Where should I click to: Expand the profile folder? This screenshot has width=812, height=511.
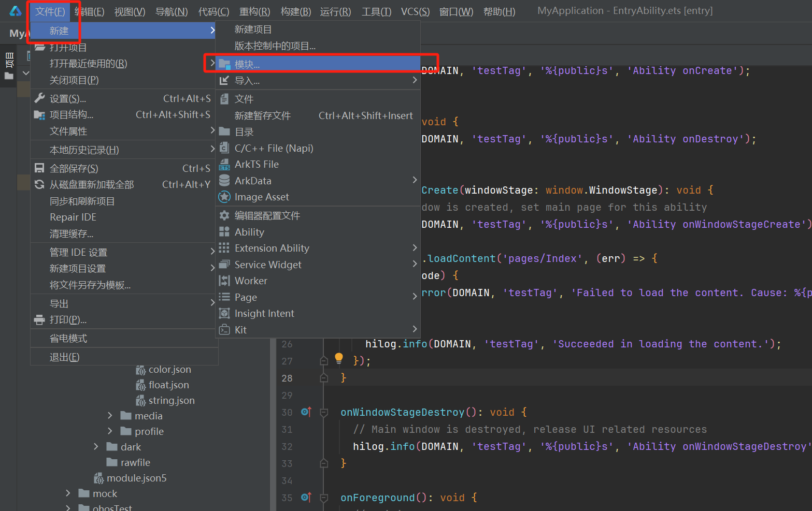[x=110, y=431]
